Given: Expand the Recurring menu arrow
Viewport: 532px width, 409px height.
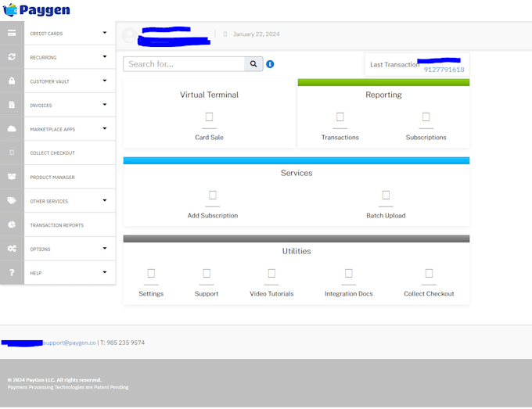Looking at the screenshot, I should [x=105, y=56].
